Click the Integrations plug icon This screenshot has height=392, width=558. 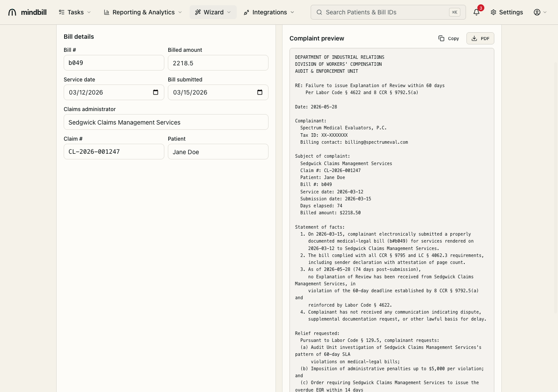(x=247, y=12)
